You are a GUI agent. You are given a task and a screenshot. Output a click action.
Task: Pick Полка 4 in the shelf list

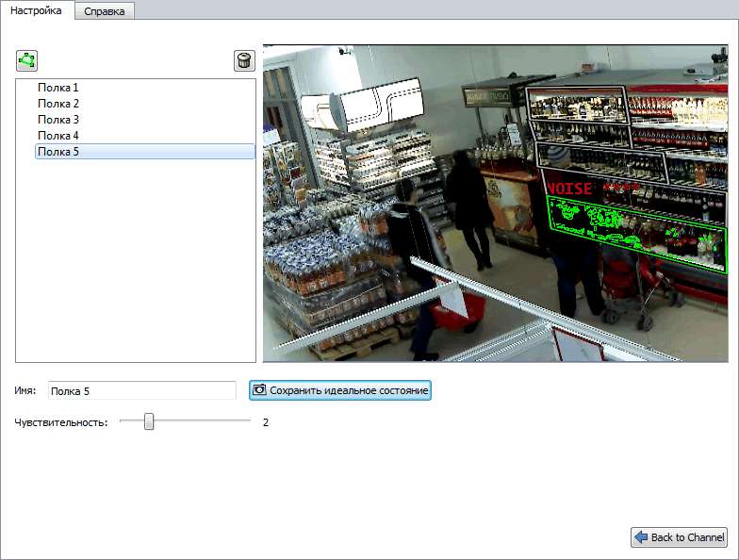57,135
